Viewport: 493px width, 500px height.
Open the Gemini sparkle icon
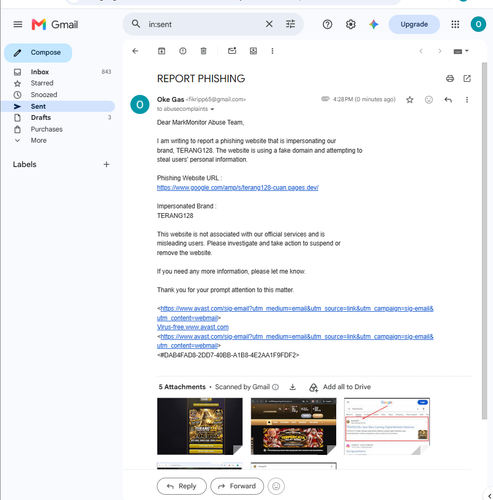[x=374, y=24]
